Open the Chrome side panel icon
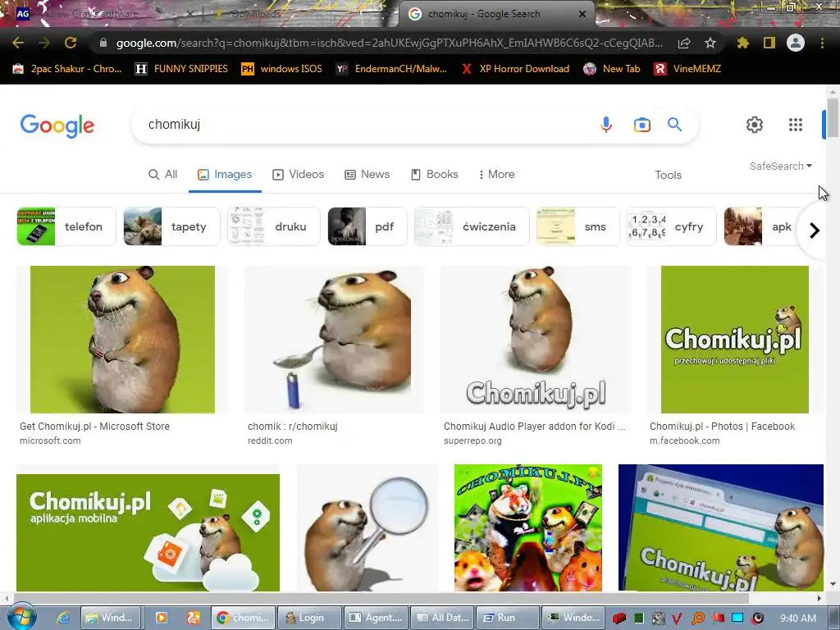The width and height of the screenshot is (840, 630). click(769, 43)
